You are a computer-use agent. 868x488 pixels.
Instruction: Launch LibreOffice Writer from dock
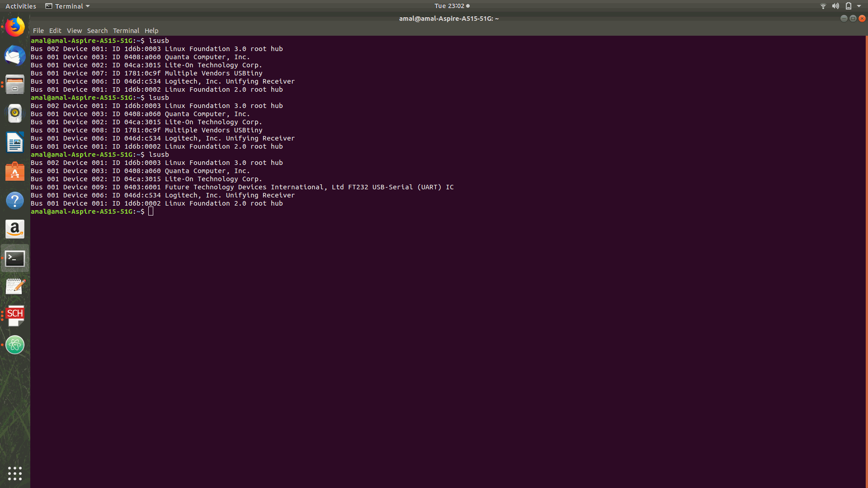click(15, 143)
